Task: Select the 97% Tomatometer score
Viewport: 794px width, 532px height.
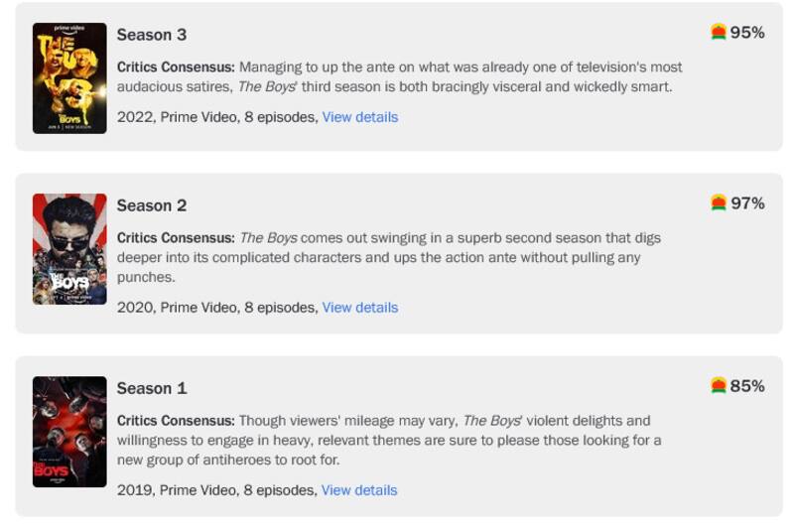Action: pos(747,203)
